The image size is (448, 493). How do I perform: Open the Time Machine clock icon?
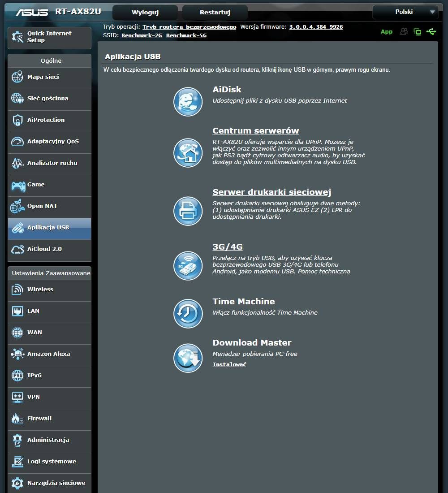[188, 314]
